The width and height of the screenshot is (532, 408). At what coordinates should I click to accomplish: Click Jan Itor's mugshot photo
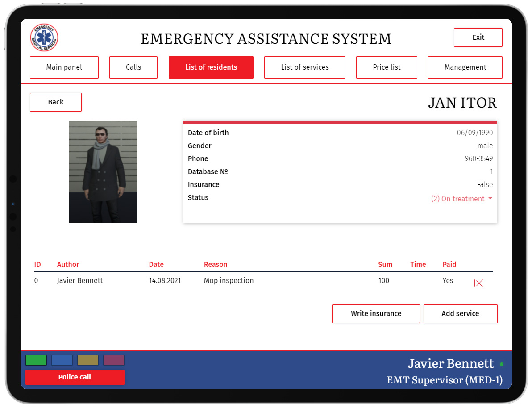point(103,171)
